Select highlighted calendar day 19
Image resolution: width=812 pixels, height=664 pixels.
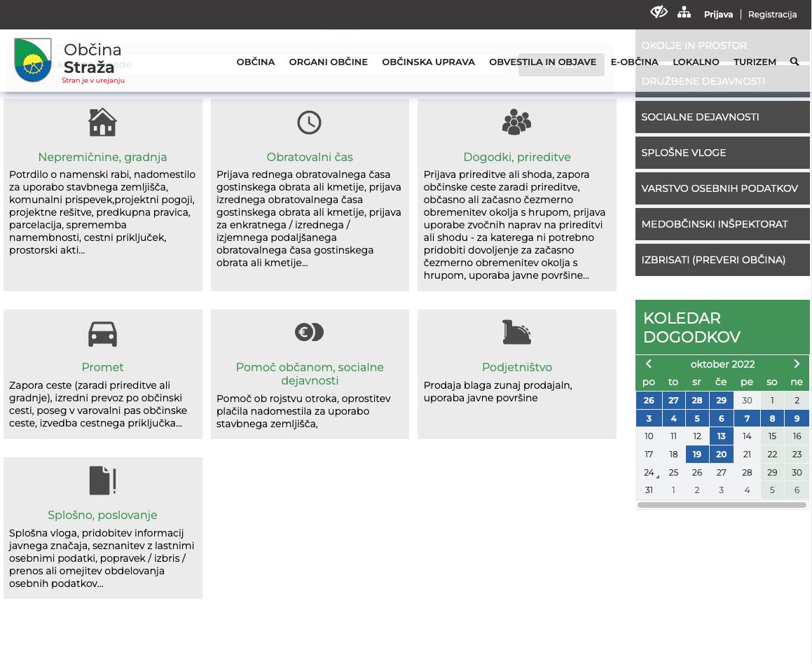[x=697, y=455]
